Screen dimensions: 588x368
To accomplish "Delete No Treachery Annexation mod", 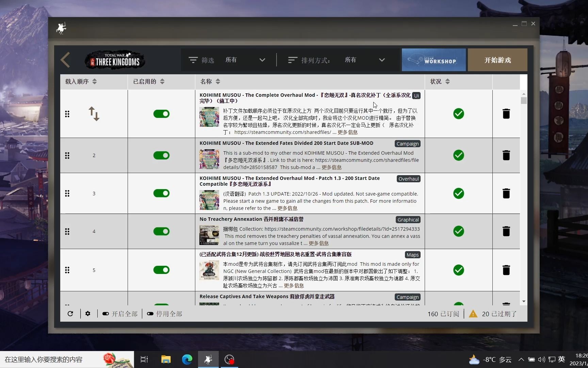I will click(506, 231).
